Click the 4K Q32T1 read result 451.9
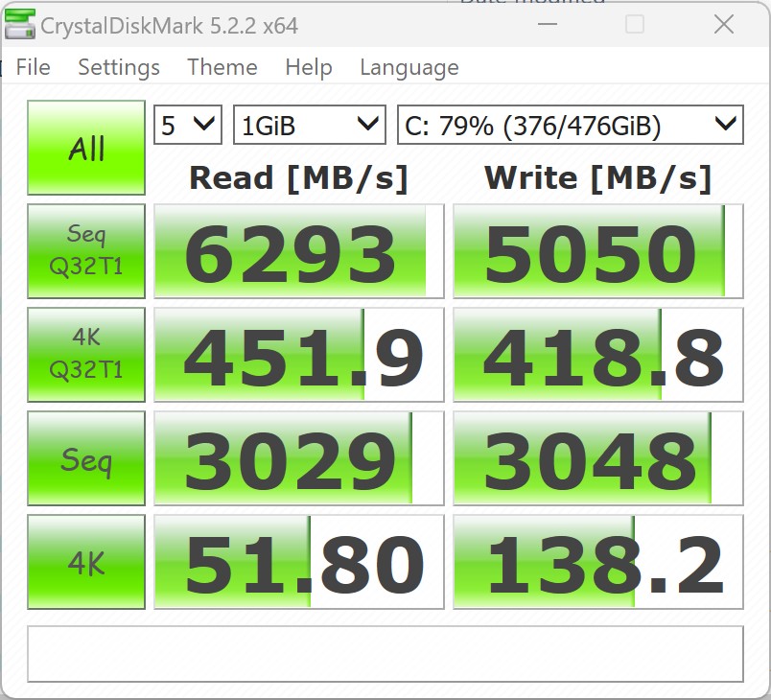 click(299, 355)
